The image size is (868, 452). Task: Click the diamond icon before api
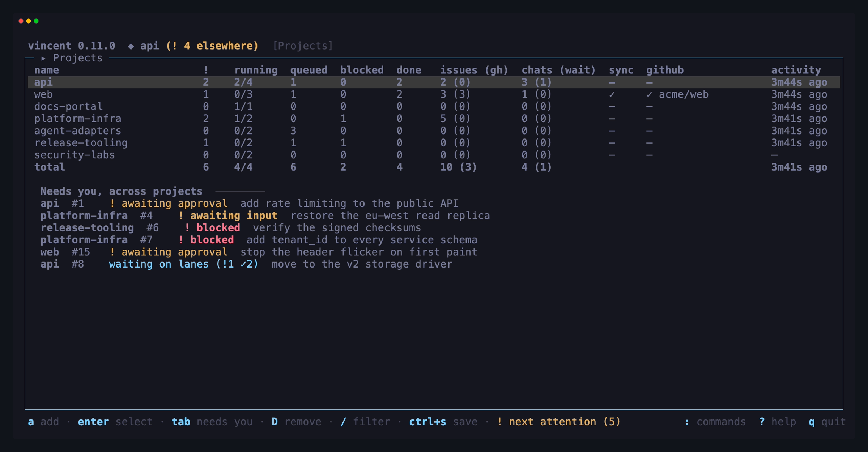point(131,46)
